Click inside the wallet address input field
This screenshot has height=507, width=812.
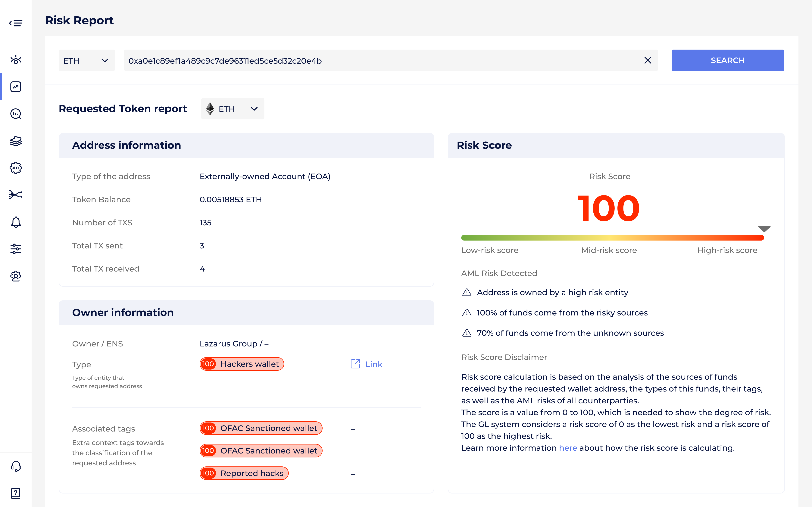coord(369,61)
